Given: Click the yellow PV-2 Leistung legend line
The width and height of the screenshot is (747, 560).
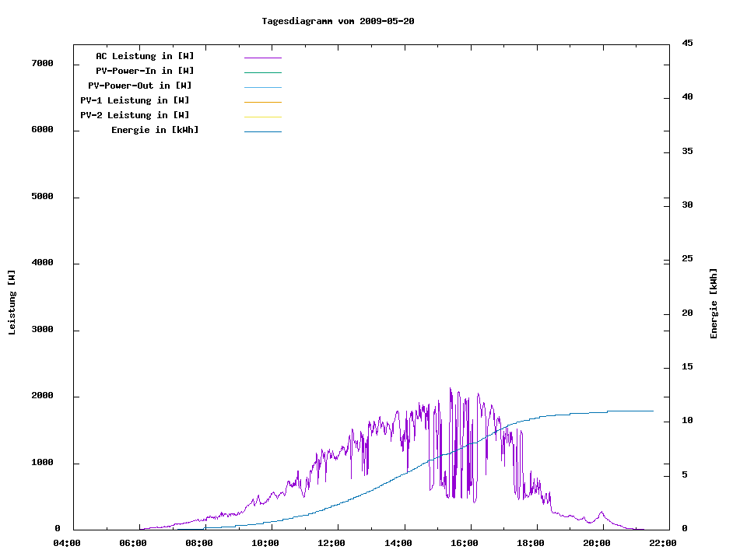Looking at the screenshot, I should [x=262, y=117].
